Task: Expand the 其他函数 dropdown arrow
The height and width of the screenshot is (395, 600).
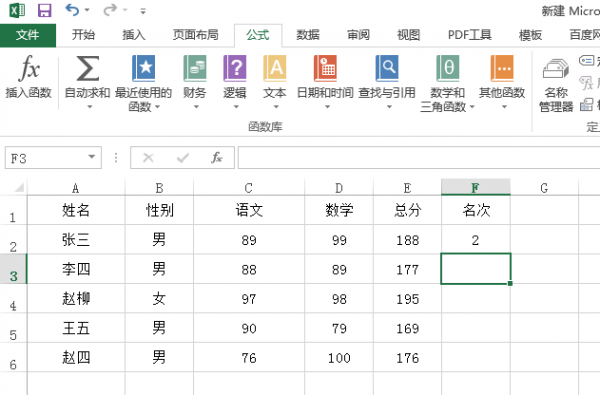Action: click(x=504, y=107)
